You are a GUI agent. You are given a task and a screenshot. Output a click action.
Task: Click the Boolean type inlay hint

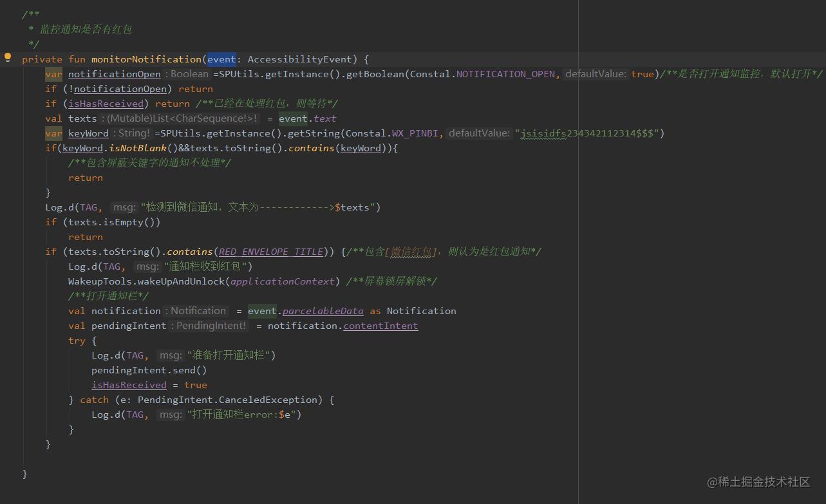(187, 74)
